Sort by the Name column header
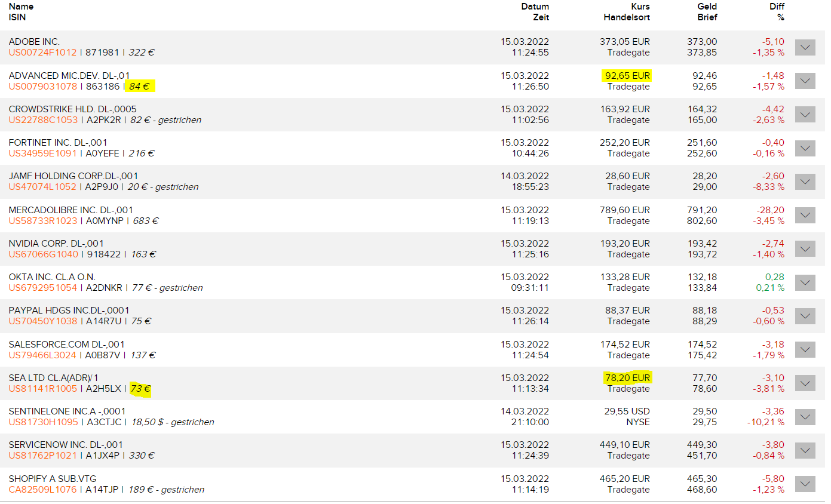831x504 pixels. click(21, 7)
